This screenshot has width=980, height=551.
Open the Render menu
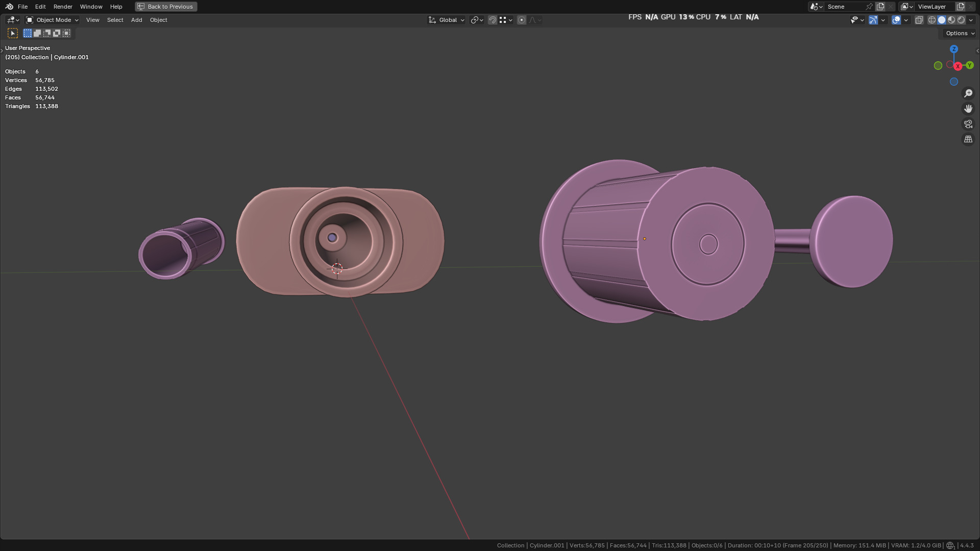[63, 7]
